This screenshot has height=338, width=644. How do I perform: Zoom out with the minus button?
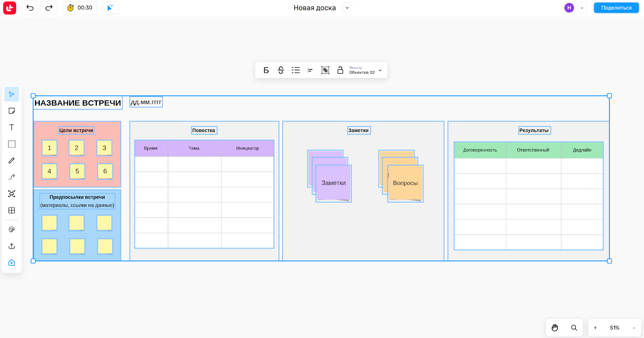[634, 328]
